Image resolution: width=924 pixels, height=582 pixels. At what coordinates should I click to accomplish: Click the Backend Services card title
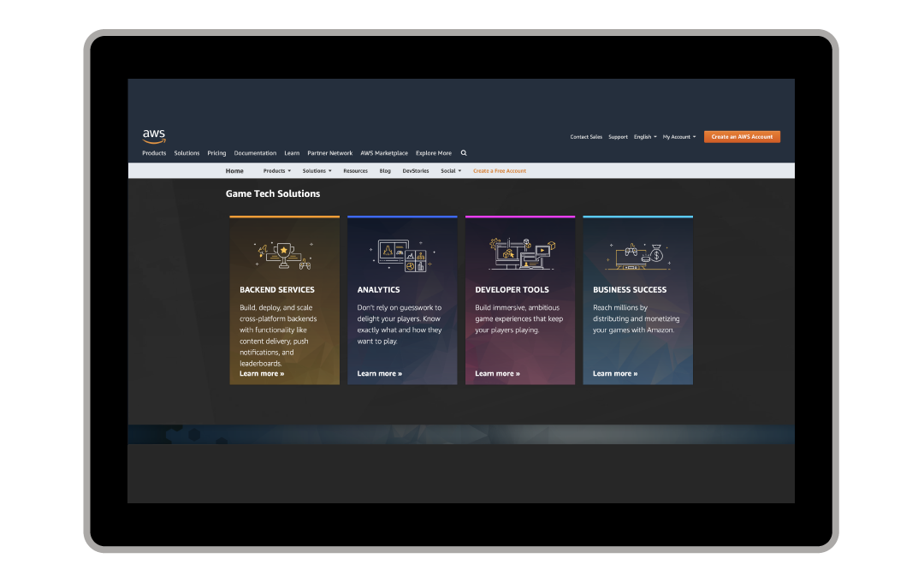click(277, 290)
